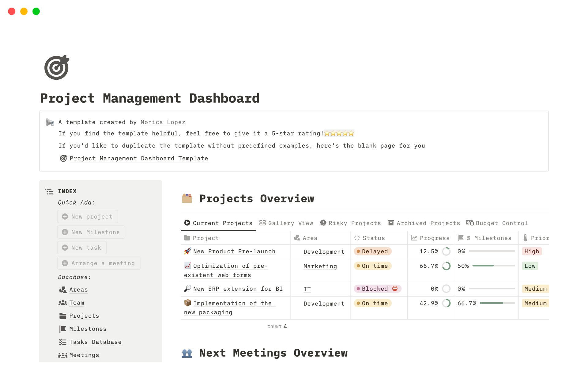Click the Status column dropdown header

click(x=372, y=237)
